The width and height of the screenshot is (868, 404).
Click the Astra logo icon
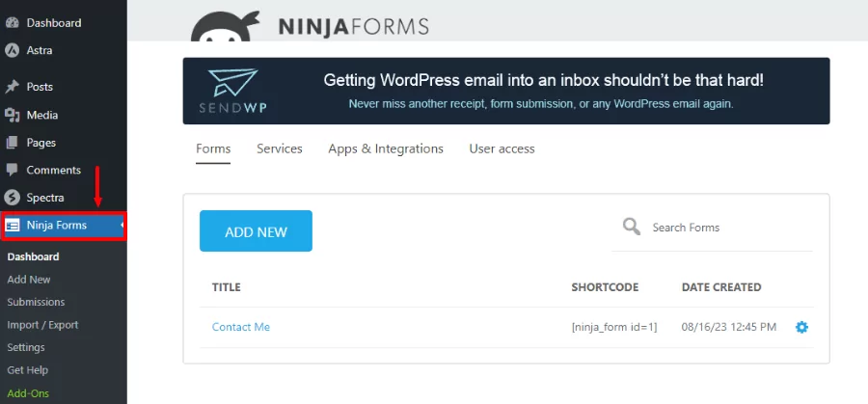click(13, 50)
